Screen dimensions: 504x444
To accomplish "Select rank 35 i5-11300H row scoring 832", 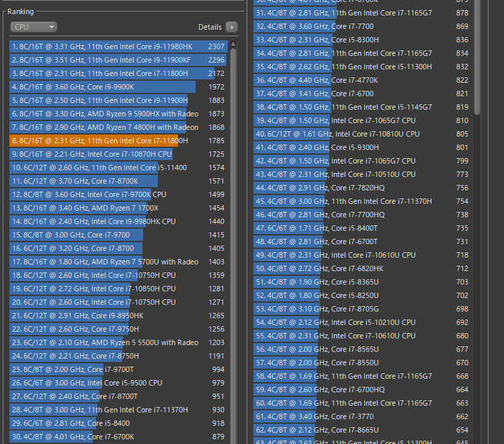I will tap(363, 67).
